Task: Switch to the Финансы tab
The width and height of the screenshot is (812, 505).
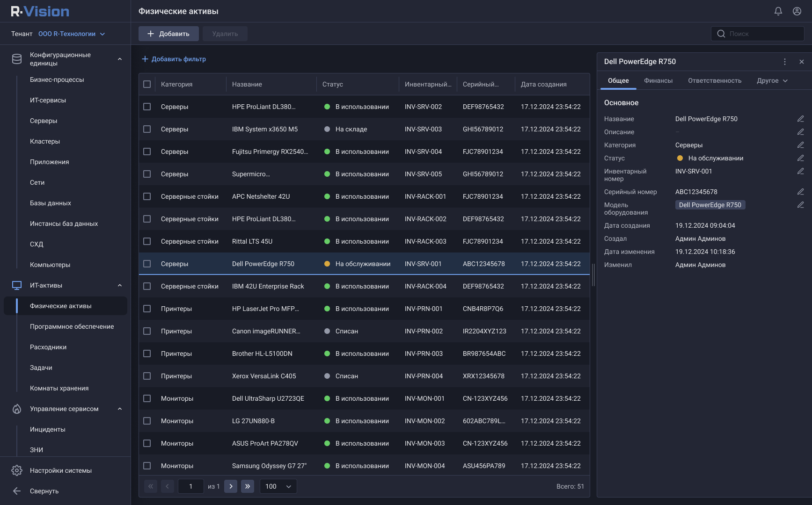Action: click(658, 80)
